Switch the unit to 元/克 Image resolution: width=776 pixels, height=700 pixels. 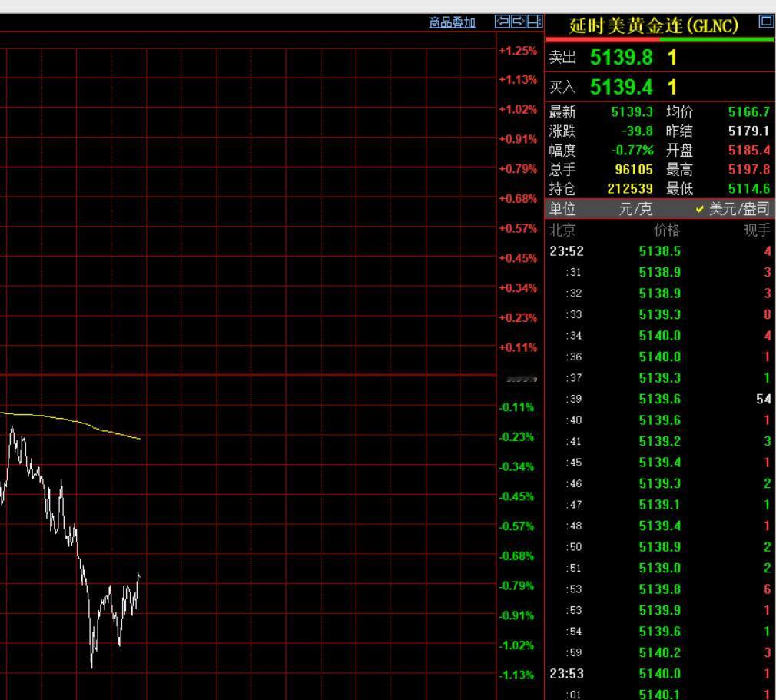click(x=635, y=209)
